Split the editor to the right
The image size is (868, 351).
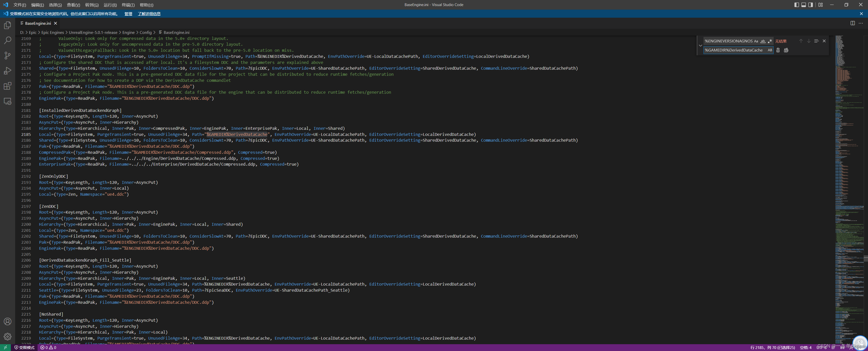point(853,23)
